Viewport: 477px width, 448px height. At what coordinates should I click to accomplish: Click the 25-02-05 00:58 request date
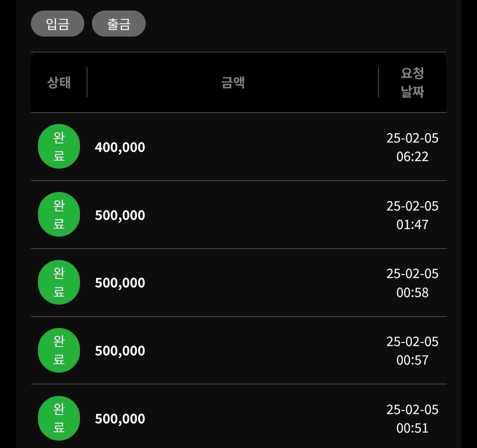point(412,283)
